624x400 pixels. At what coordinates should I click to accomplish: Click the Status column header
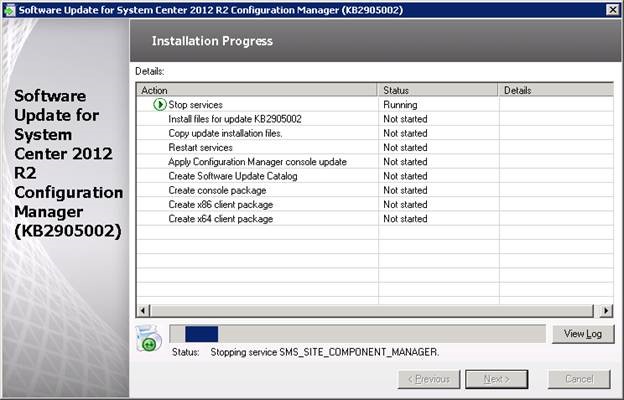[438, 90]
